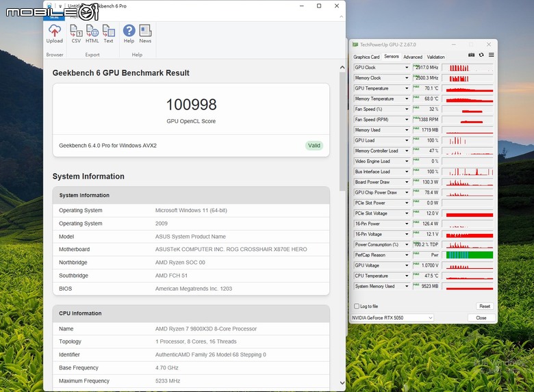This screenshot has width=534, height=392.
Task: Click 'Geekbench 6.4.0 Pro for Windows AVX2' text
Action: point(107,146)
